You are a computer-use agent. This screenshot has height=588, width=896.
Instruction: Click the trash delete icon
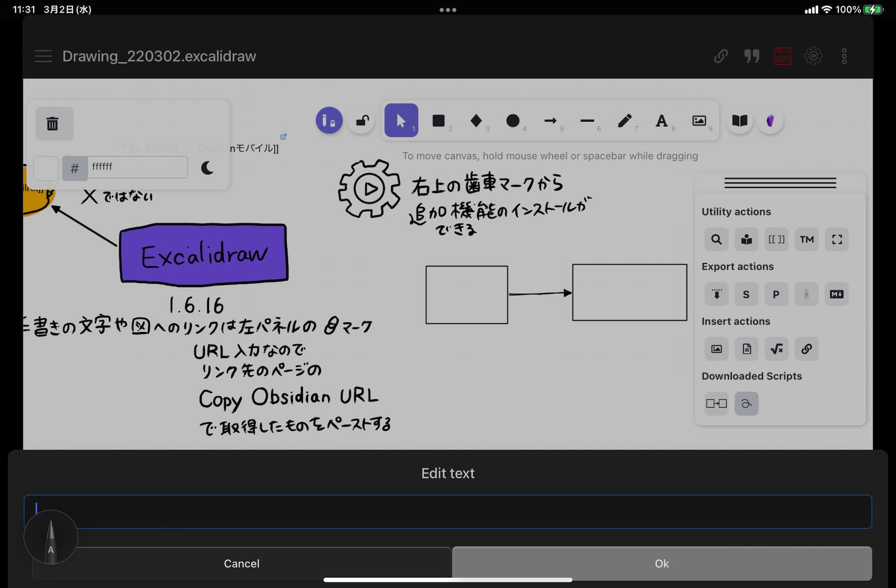(53, 124)
